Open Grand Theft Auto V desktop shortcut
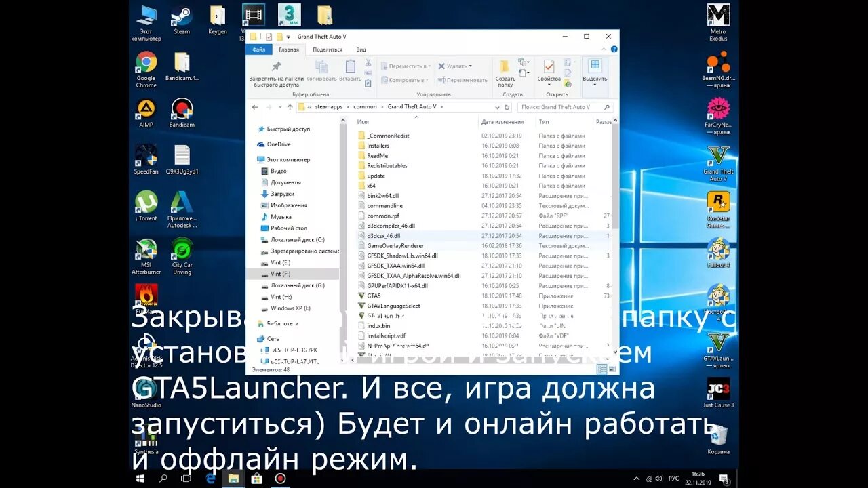 [x=718, y=164]
